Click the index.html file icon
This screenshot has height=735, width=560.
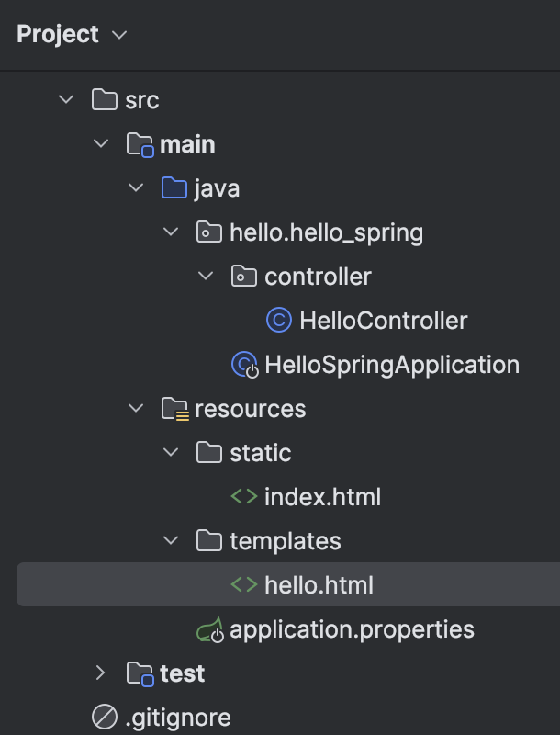(x=243, y=497)
